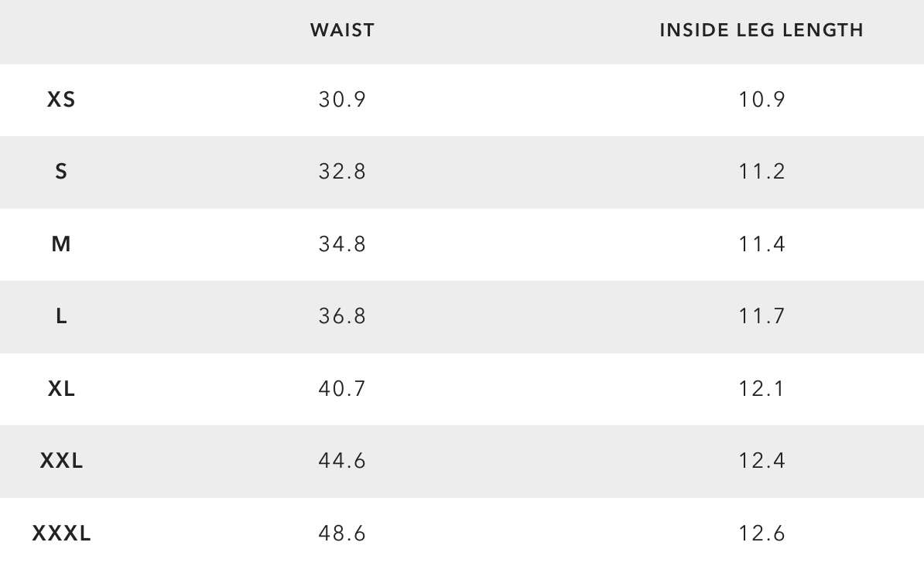Click the XL inside leg value 12.1

click(761, 388)
